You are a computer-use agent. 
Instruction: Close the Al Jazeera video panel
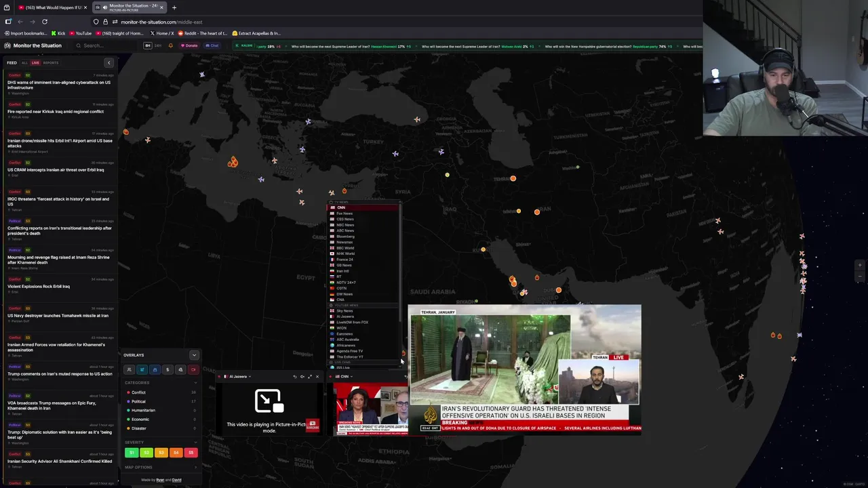[317, 376]
